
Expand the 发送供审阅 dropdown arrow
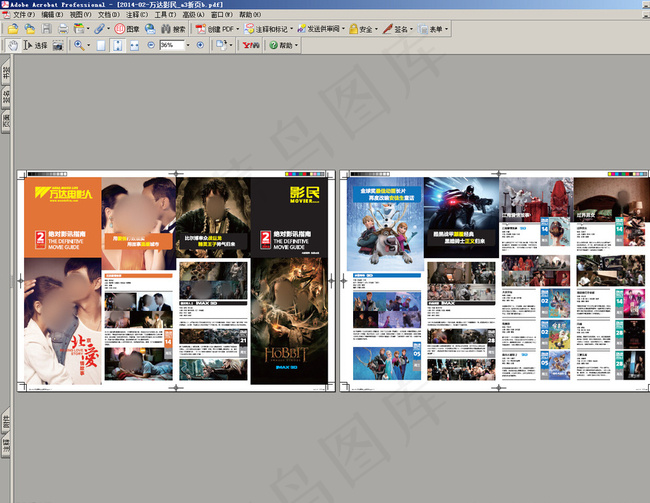pos(343,29)
